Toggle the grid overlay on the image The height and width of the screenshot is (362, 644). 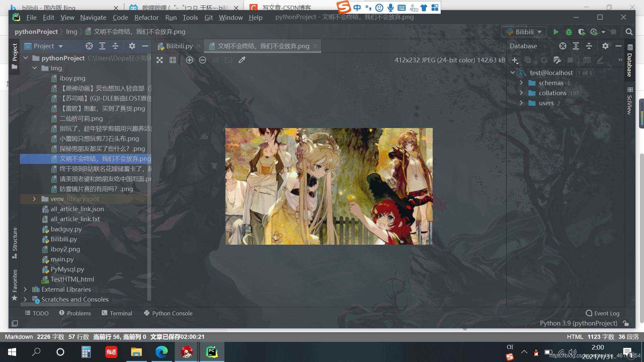pyautogui.click(x=173, y=60)
